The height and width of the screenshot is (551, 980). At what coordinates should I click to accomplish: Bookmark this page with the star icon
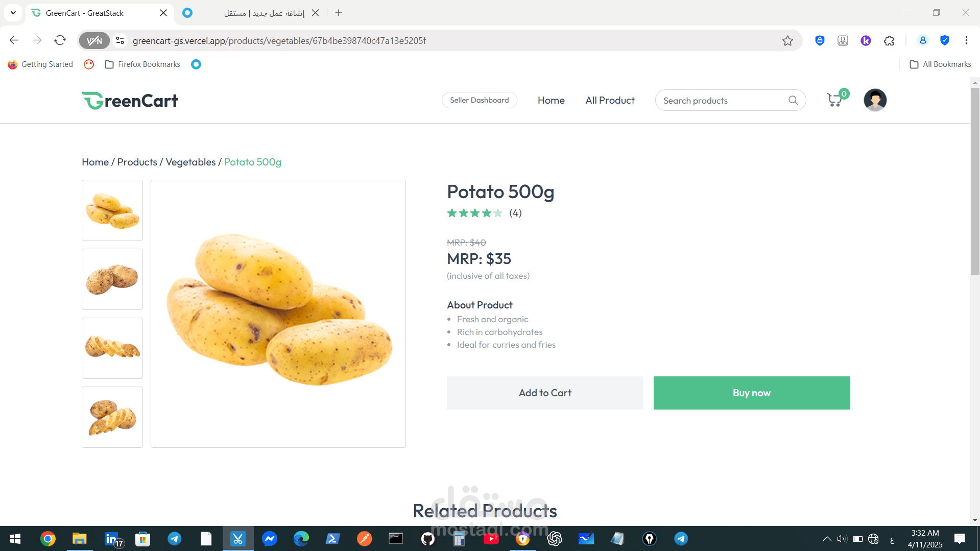787,41
